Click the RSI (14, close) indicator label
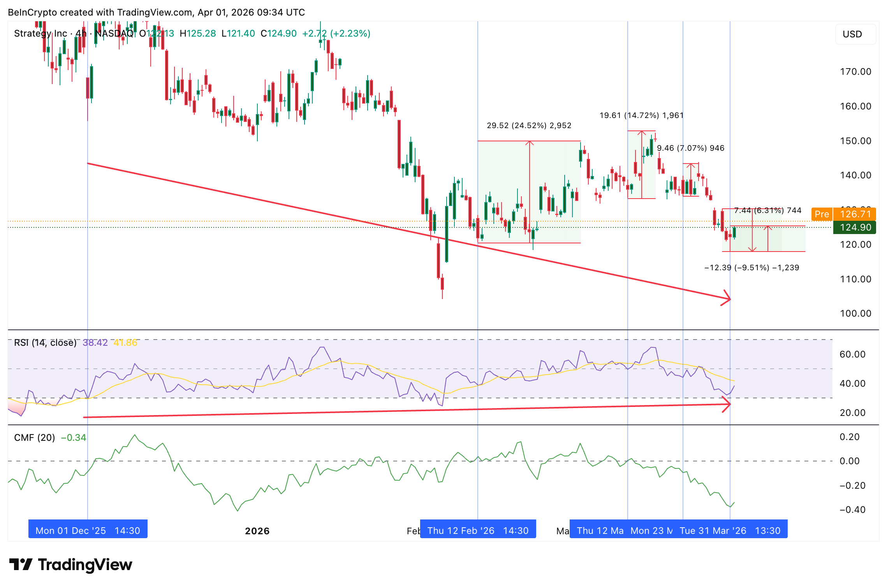Screen dimensions: 887x588 click(45, 343)
